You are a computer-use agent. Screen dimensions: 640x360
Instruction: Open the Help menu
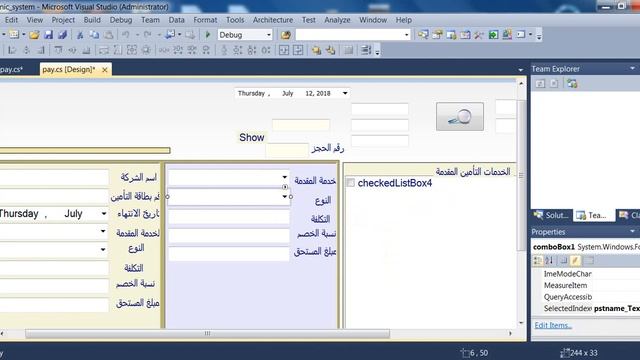(x=403, y=20)
